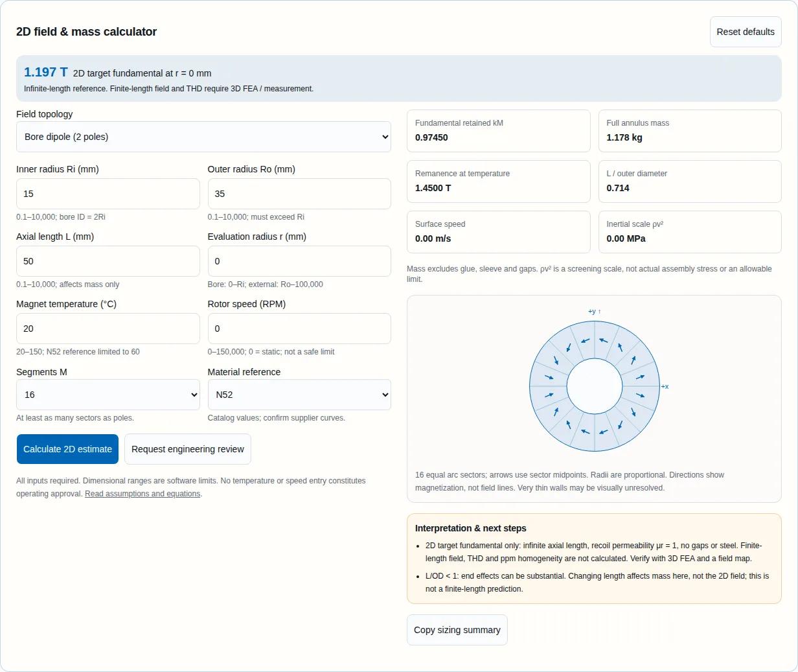Click the 'Infinite-length reference' note

click(x=169, y=89)
